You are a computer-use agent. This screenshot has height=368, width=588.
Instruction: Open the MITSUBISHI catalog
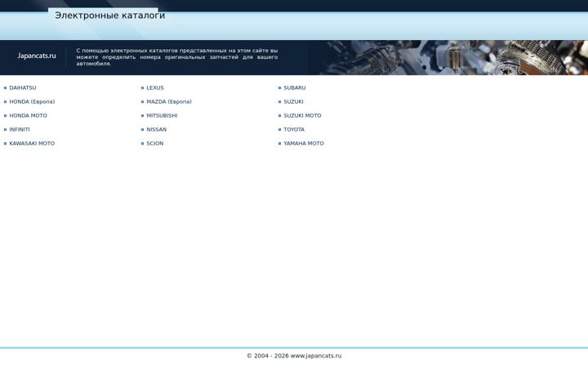[x=162, y=115]
